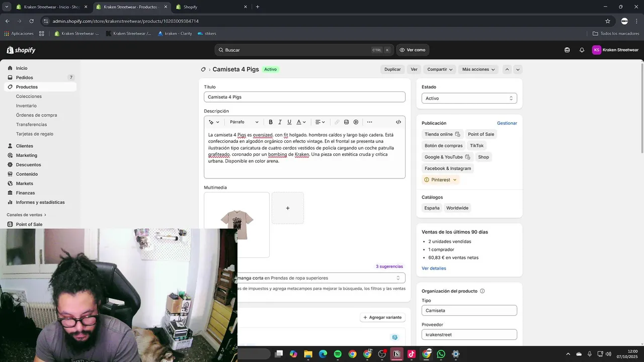The image size is (644, 362).
Task: Bookmark this page with the star icon
Action: (x=608, y=21)
